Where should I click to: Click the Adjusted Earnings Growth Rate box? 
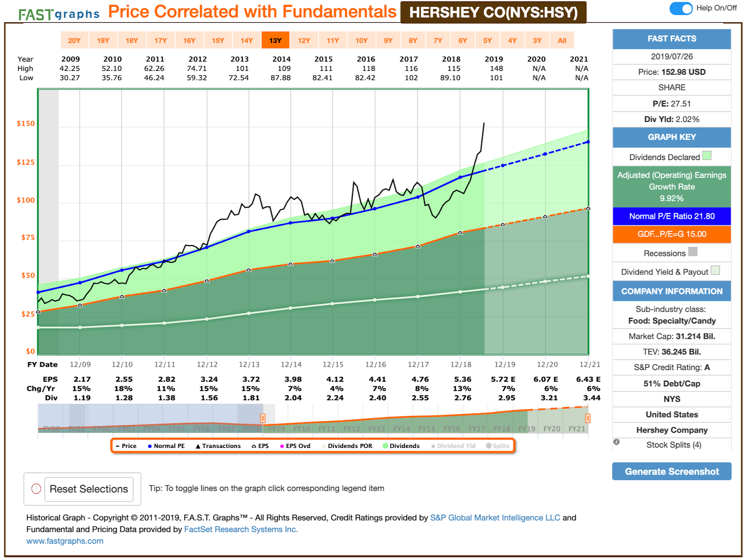(x=672, y=187)
